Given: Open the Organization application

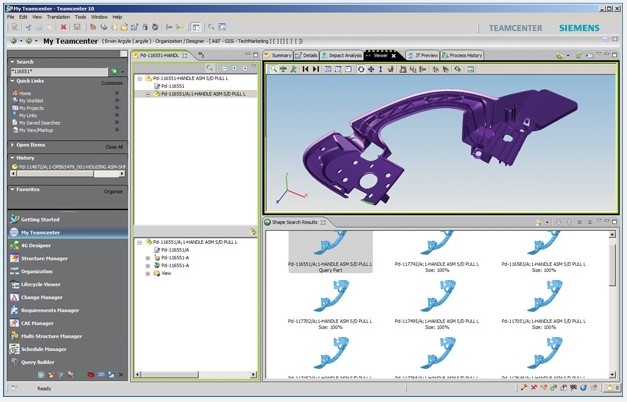Looking at the screenshot, I should click(x=36, y=271).
